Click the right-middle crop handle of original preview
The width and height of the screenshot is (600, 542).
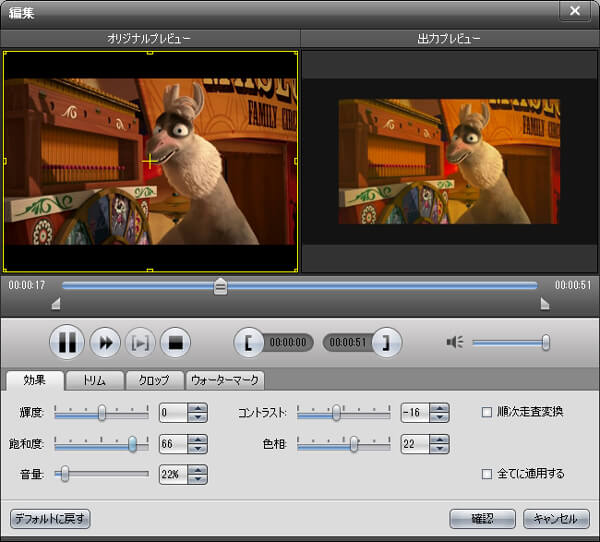tap(296, 161)
